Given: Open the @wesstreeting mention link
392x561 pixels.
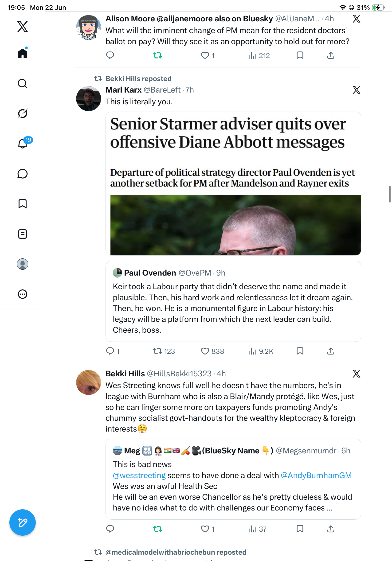Looking at the screenshot, I should (x=139, y=475).
